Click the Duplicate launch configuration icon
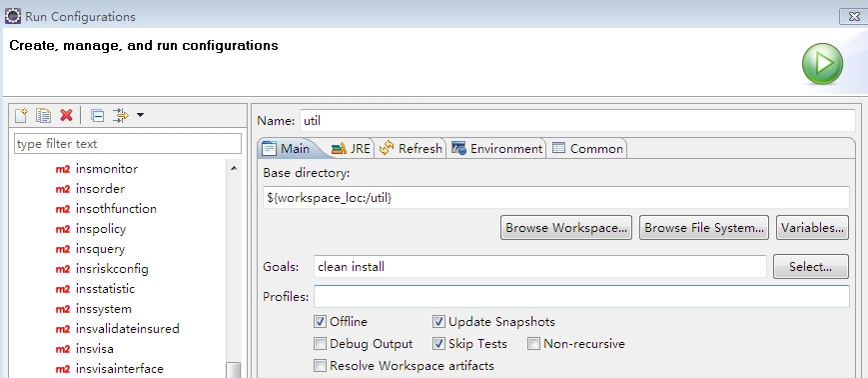 (x=43, y=115)
